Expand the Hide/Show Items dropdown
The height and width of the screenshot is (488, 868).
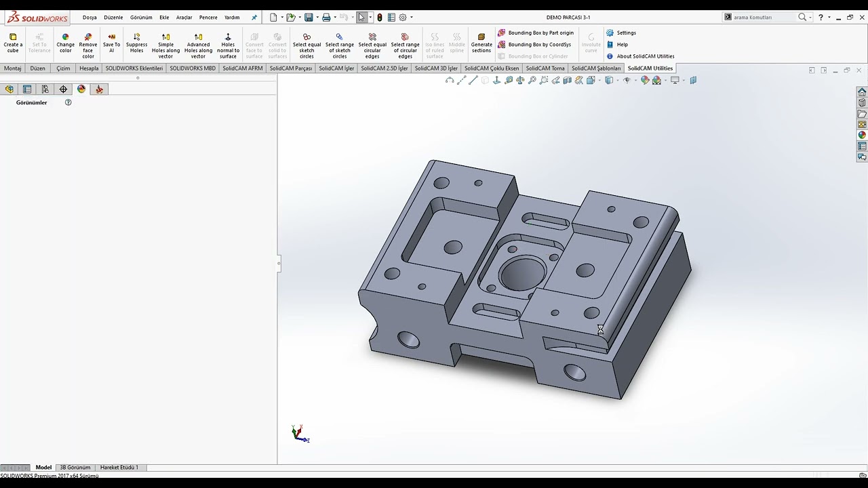(x=635, y=80)
